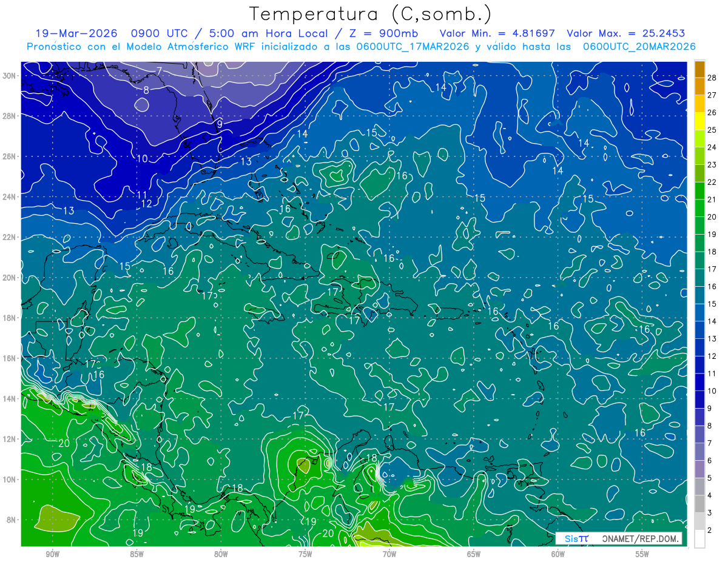This screenshot has height=562, width=728.
Task: Click the 24N latitude axis label
Action: (x=10, y=197)
